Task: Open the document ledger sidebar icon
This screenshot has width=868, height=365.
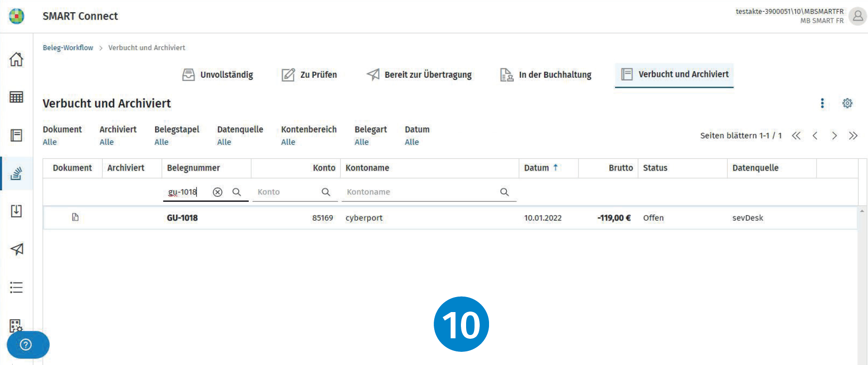Action: 16,135
